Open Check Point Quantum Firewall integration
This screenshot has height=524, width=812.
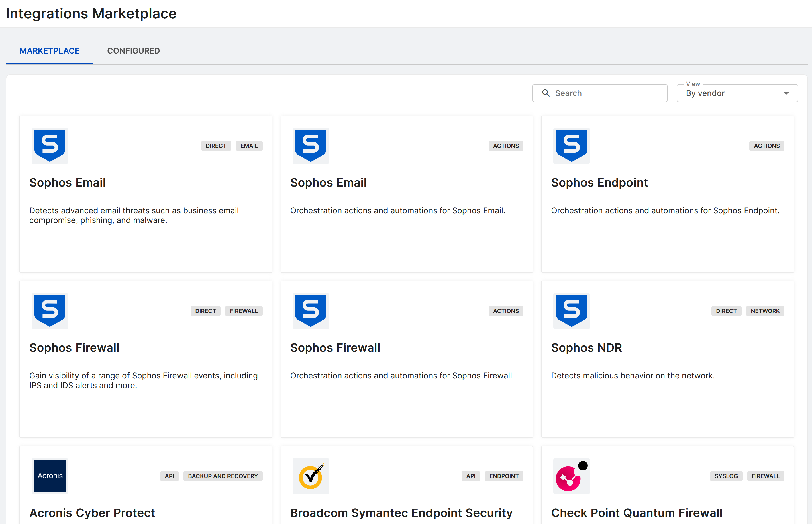pos(637,513)
